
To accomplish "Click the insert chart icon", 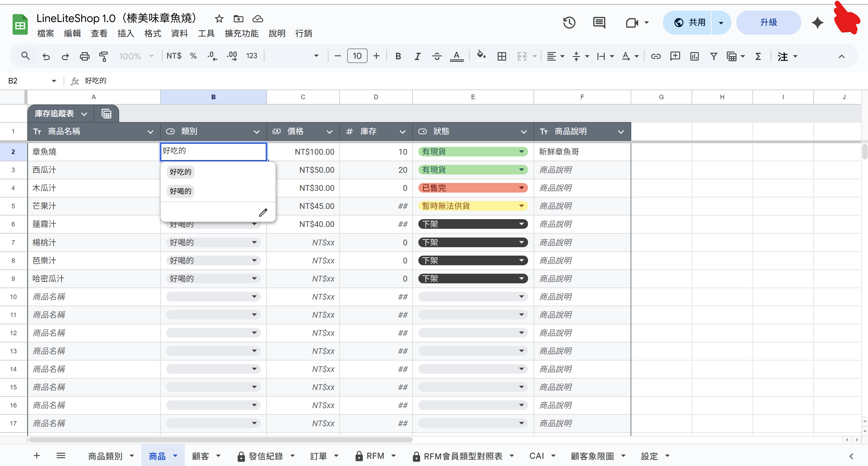I will click(694, 56).
